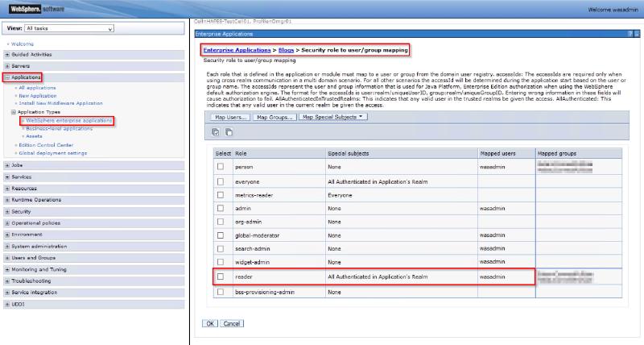Viewport: 644px width, 345px height.
Task: Click the 'bss-provisioning-admin' role name
Action: click(265, 292)
